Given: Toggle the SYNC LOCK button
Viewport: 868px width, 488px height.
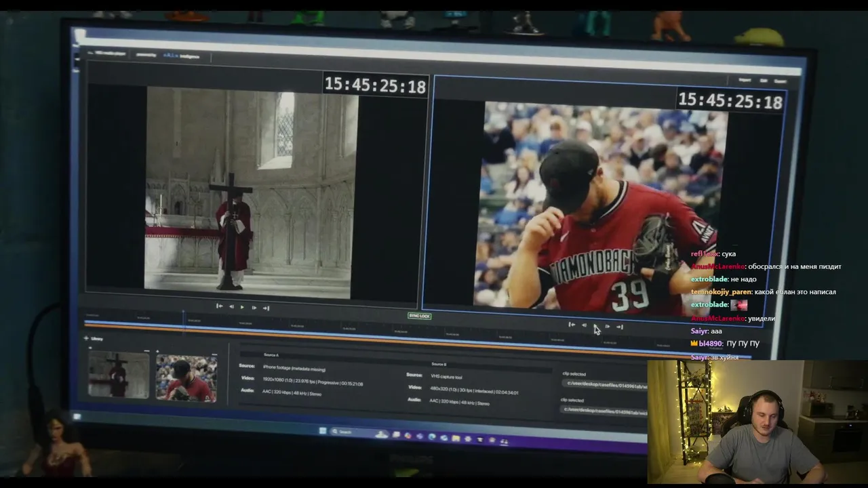Looking at the screenshot, I should [x=419, y=316].
